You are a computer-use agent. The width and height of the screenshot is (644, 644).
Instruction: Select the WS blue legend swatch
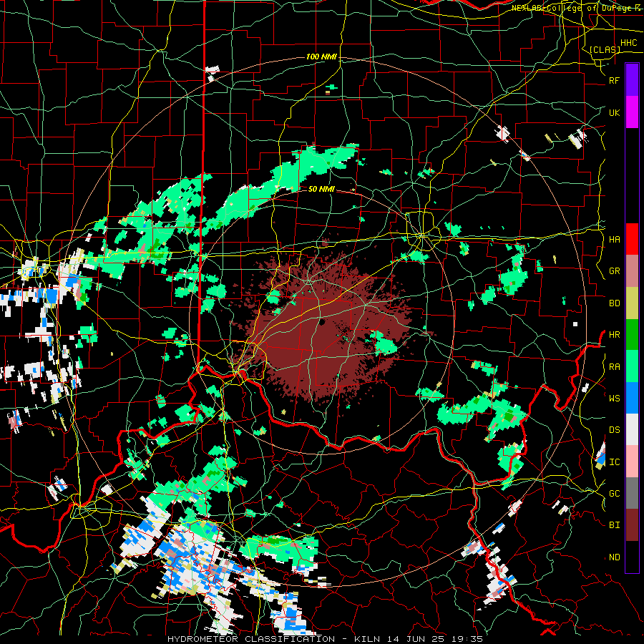point(632,398)
